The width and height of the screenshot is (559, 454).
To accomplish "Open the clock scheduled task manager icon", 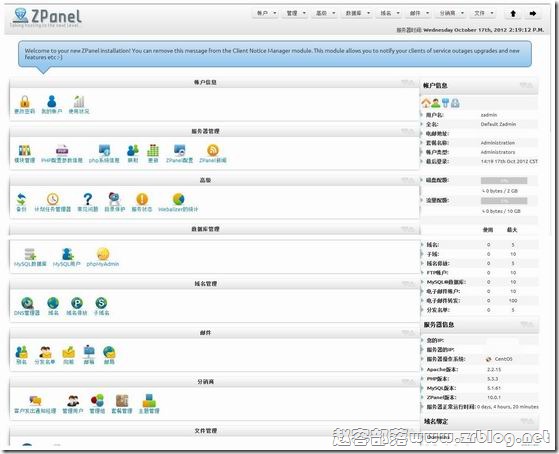I will [53, 199].
